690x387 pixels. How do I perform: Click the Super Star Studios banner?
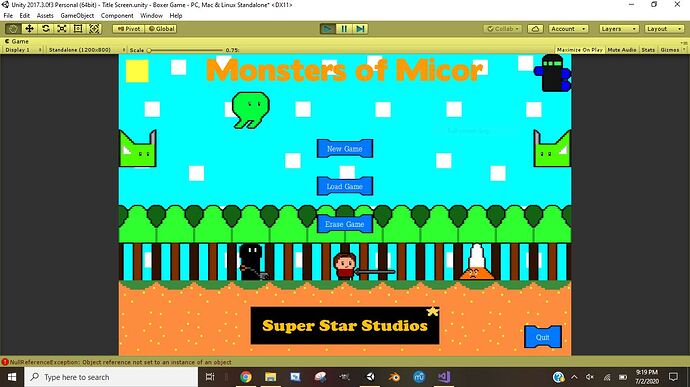point(345,325)
